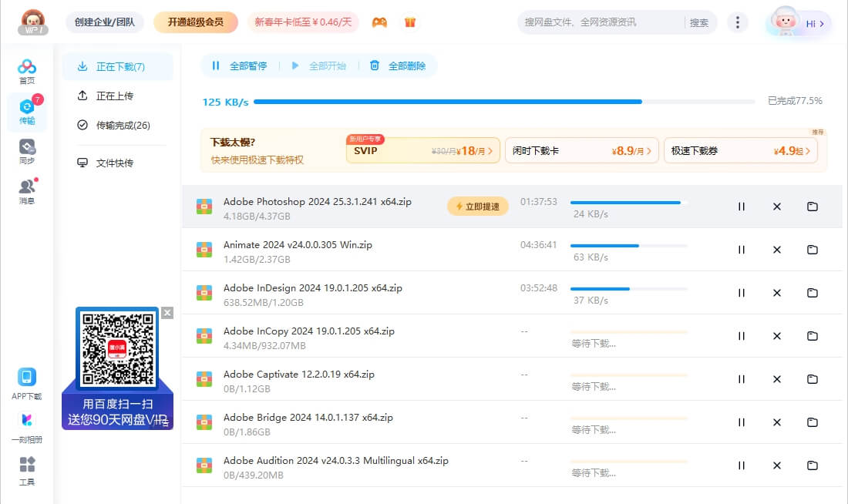
Task: Select the Adobe Bridge 2024 14.0.1.137 x64.zip filename
Action: tap(308, 418)
